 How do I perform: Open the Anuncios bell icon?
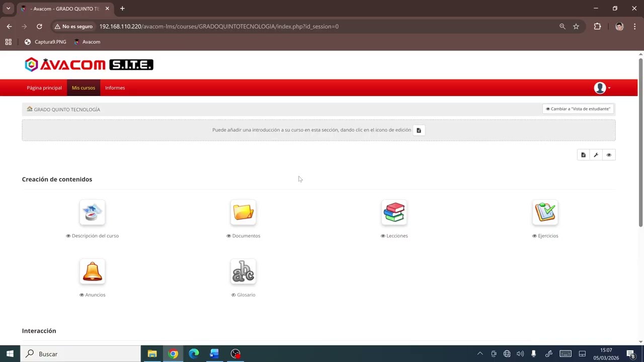click(92, 271)
